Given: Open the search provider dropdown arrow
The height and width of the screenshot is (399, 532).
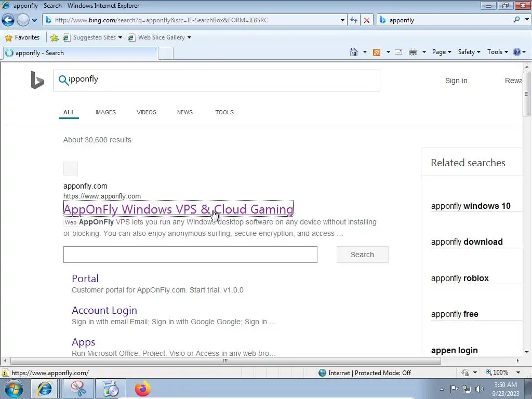Looking at the screenshot, I should [527, 20].
